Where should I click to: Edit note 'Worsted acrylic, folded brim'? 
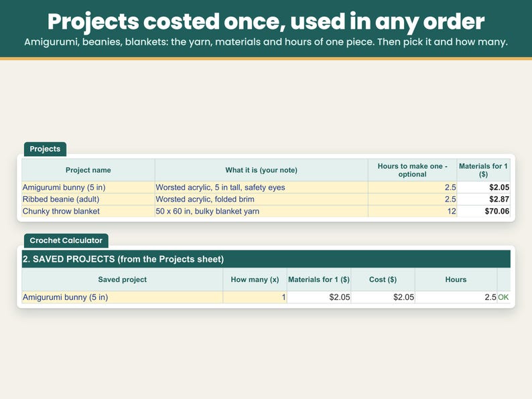[261, 199]
